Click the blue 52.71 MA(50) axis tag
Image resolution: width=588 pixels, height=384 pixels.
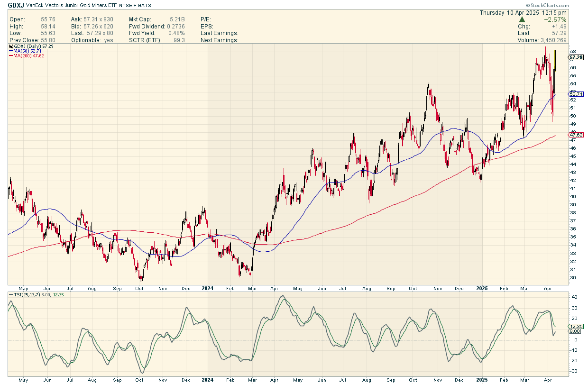(576, 94)
